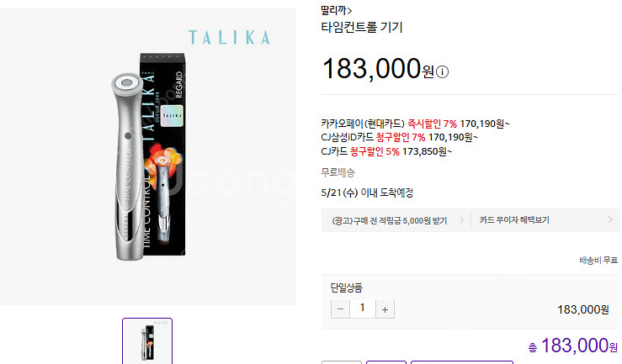622x364 pixels.
Task: Open the price info icon beside 183,000원
Action: coord(443,71)
